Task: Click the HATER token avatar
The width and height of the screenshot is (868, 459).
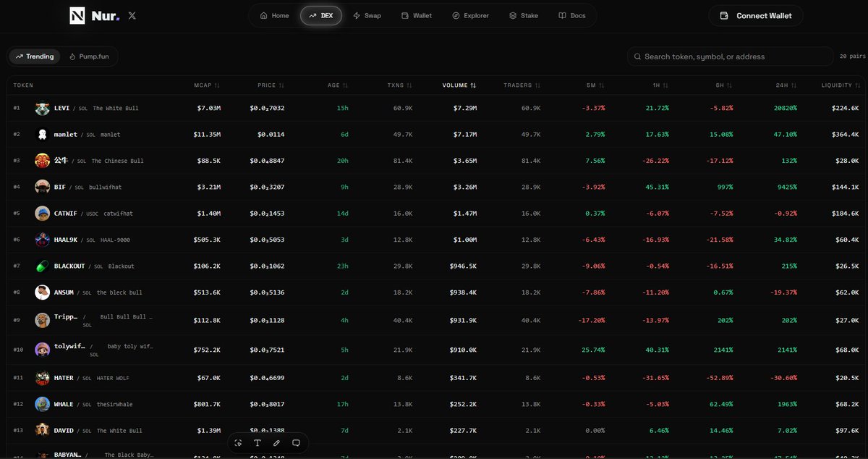Action: point(42,378)
